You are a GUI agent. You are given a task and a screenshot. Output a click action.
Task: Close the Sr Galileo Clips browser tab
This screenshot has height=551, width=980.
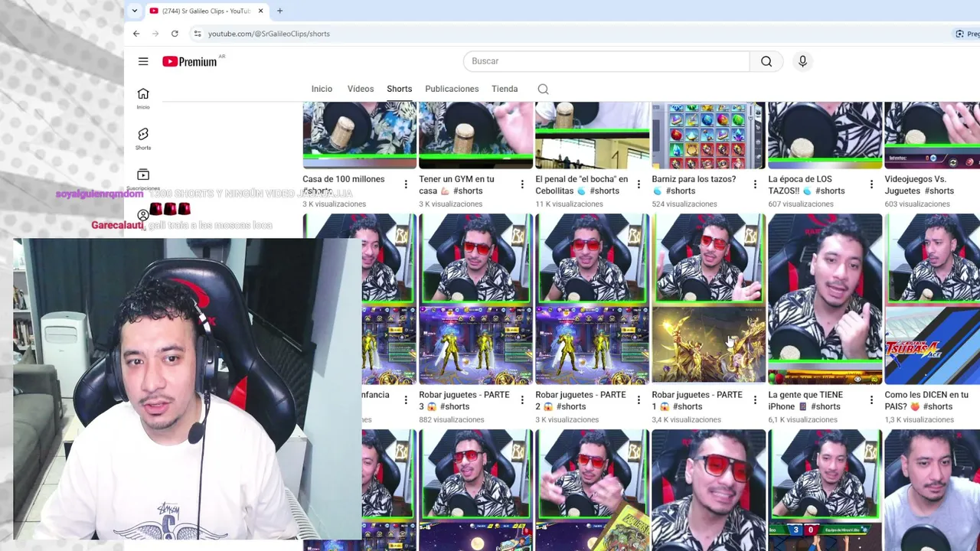(x=261, y=11)
